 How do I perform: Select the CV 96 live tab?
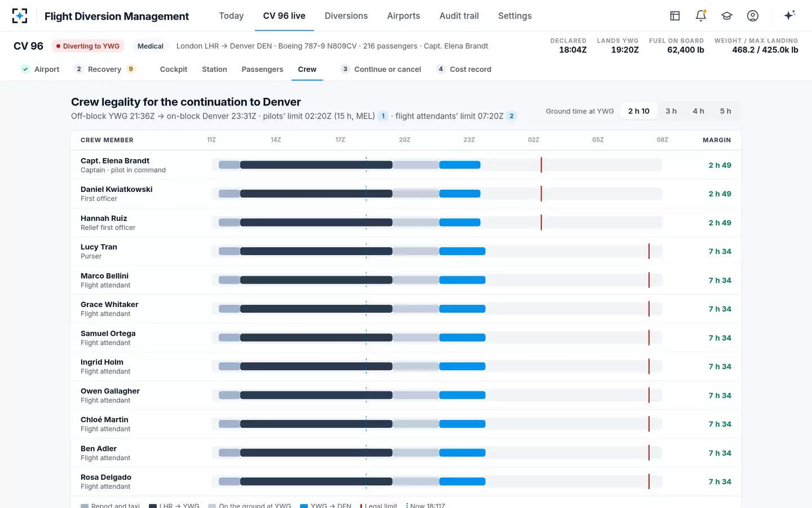284,16
